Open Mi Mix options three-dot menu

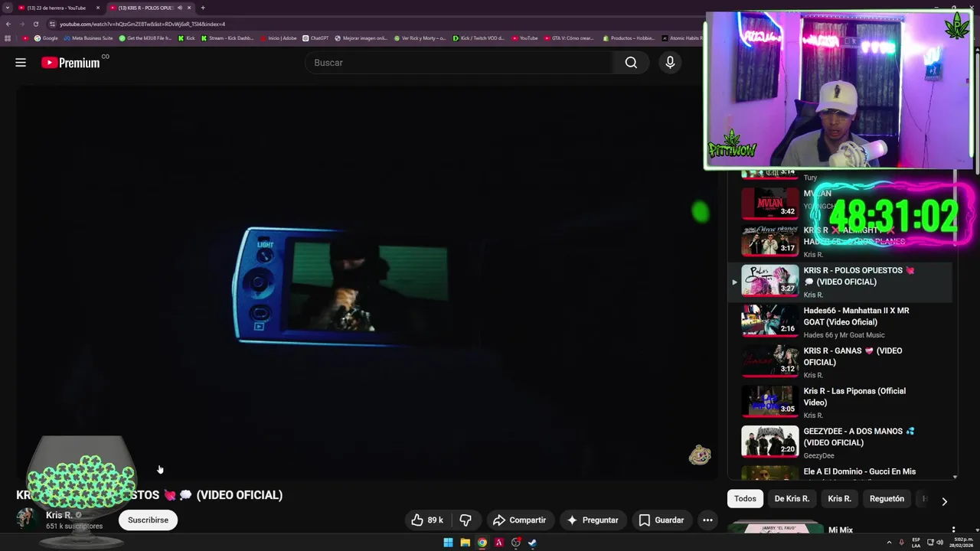tap(953, 530)
